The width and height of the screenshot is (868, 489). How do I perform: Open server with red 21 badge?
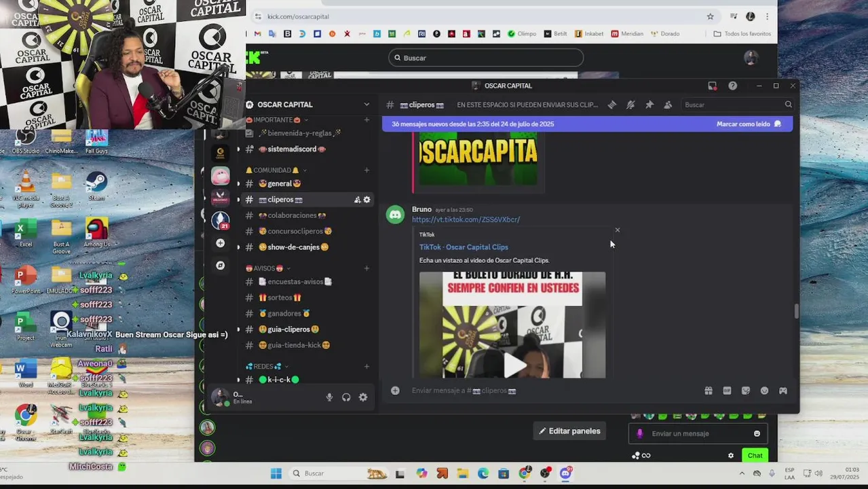click(x=220, y=220)
